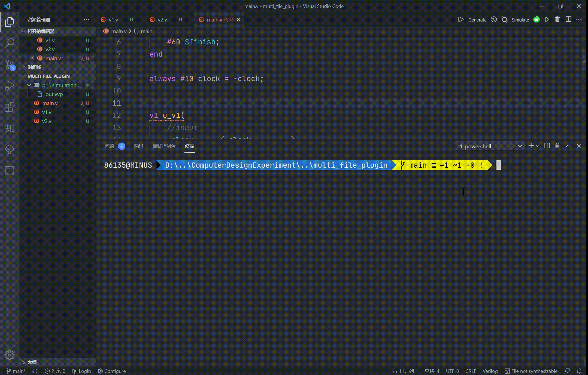Screen dimensions: 588x375
Task: Open the powershell terminal selector dropdown
Action: pos(490,146)
